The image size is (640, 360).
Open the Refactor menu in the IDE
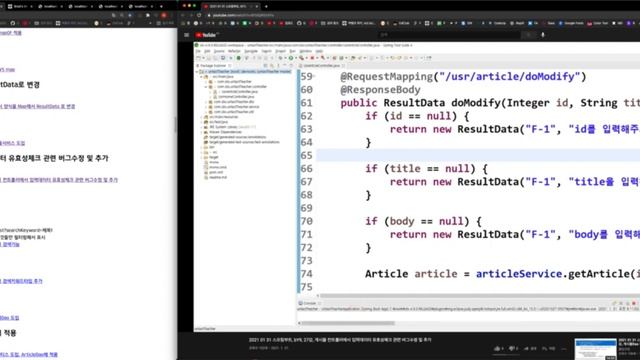[234, 51]
